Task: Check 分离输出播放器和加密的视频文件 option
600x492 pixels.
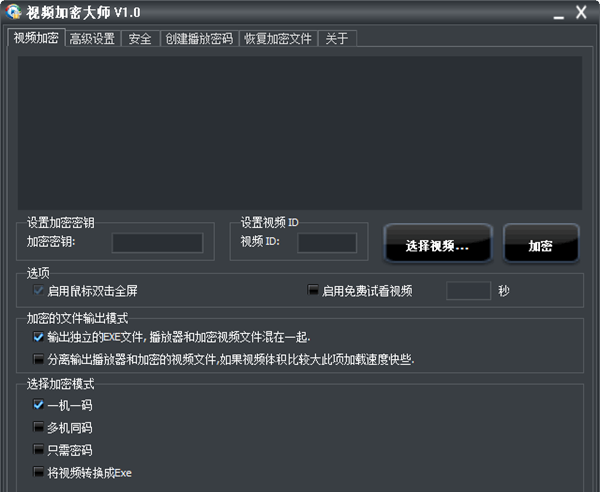Action: 38,359
